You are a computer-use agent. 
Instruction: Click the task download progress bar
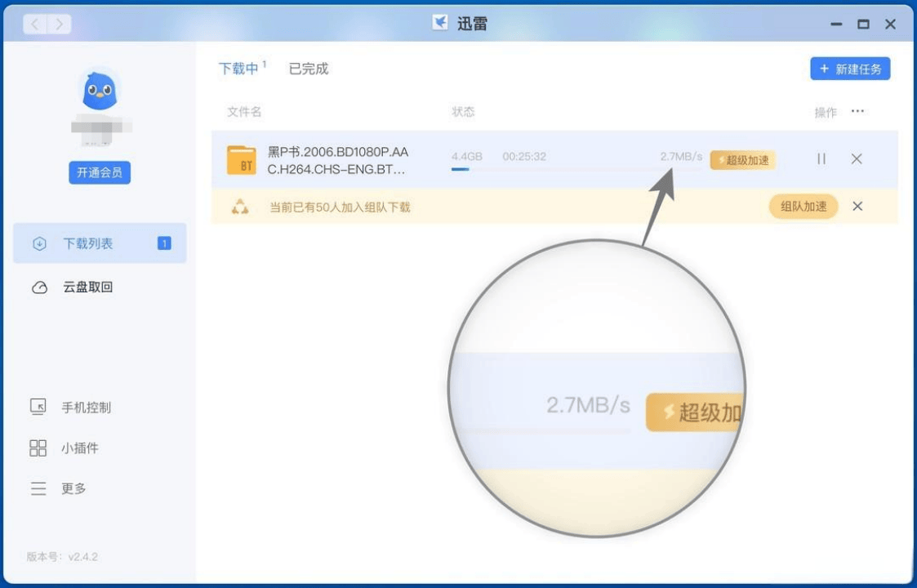click(576, 170)
